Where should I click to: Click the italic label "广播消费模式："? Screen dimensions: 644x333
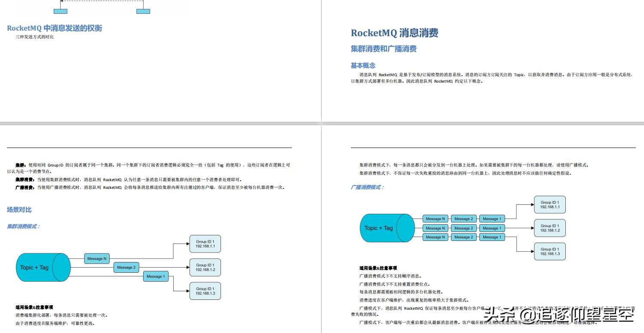pyautogui.click(x=368, y=187)
